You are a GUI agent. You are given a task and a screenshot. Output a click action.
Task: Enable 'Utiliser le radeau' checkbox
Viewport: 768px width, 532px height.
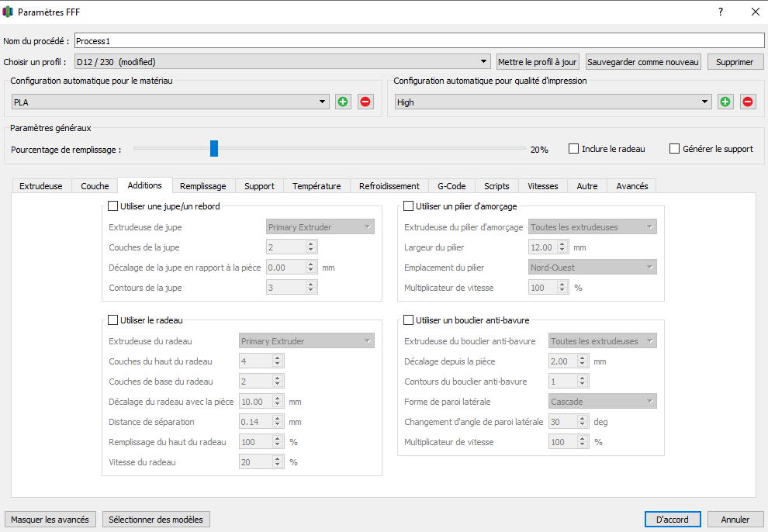[112, 320]
